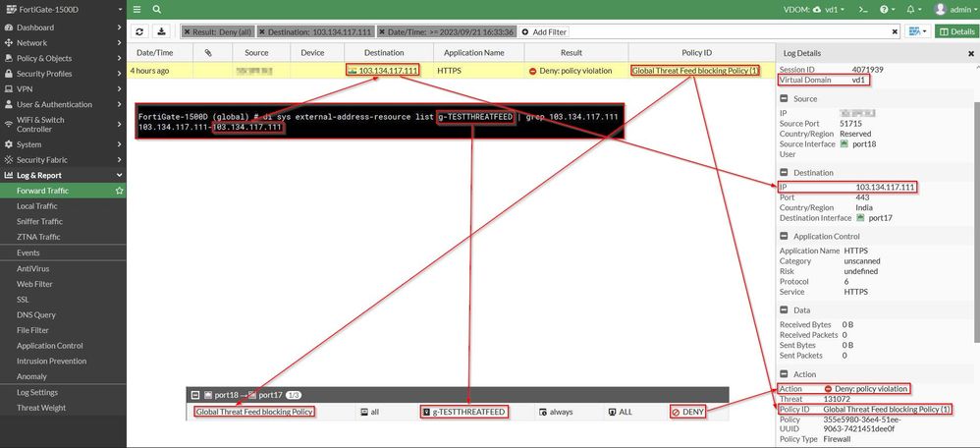Expand Security Profiles menu

63,74
